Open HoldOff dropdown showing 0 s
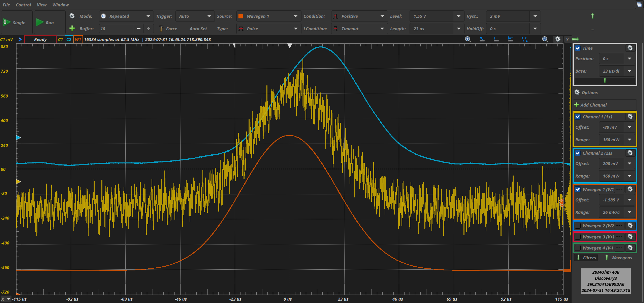Image resolution: width=644 pixels, height=303 pixels. (x=513, y=29)
